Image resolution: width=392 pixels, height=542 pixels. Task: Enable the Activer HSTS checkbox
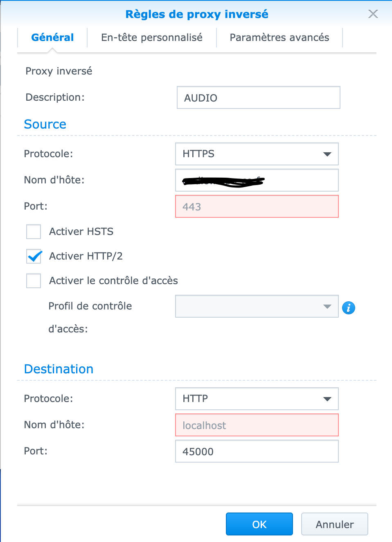pos(34,232)
